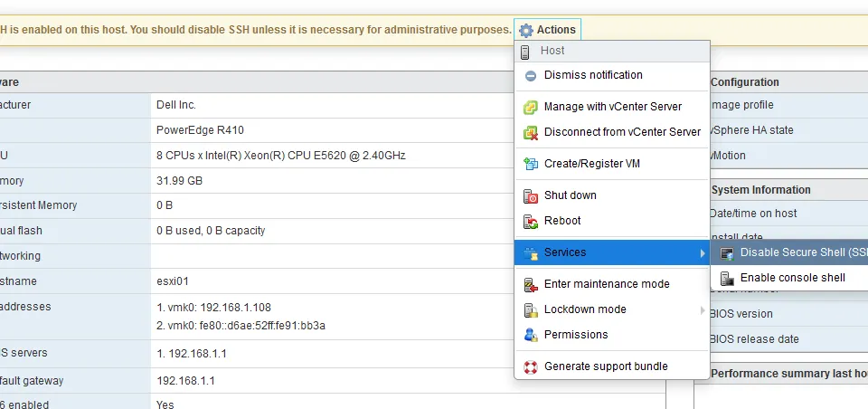Click the Generate support bundle lifebuoy icon
Viewport: 868px width, 409px height.
(531, 366)
